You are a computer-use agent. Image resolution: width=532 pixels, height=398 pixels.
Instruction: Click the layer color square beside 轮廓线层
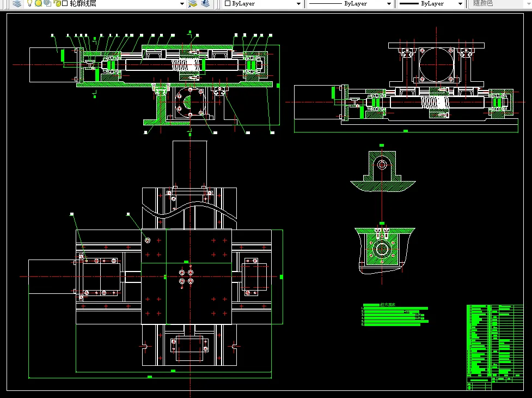65,3
